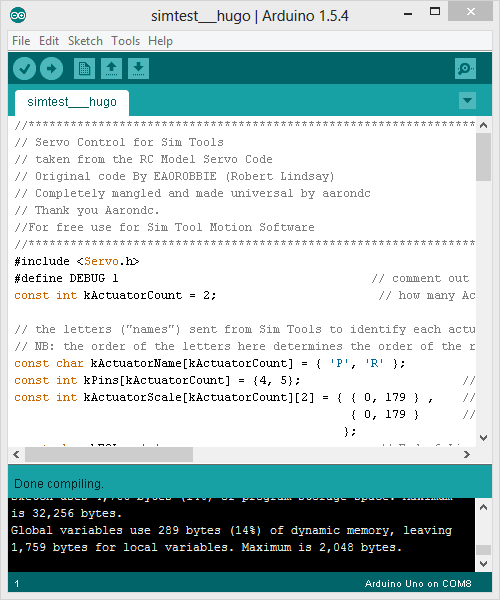Screen dimensions: 500x600
Task: Open the Serial Monitor magnifier icon
Action: (x=465, y=69)
